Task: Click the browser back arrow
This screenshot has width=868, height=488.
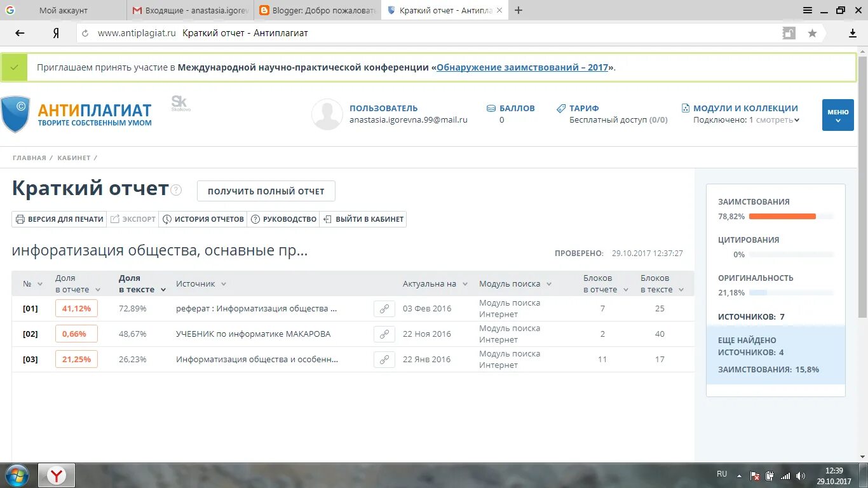Action: (x=20, y=33)
